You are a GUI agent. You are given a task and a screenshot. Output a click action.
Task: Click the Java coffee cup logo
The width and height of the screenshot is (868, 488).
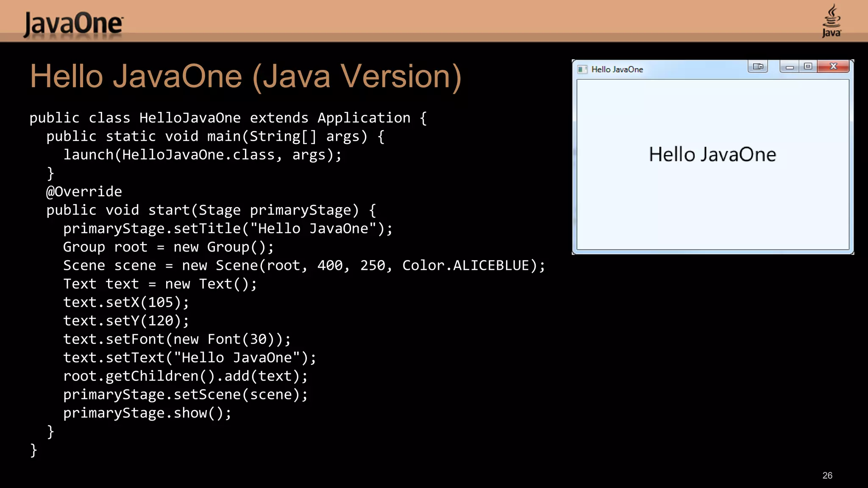click(832, 21)
